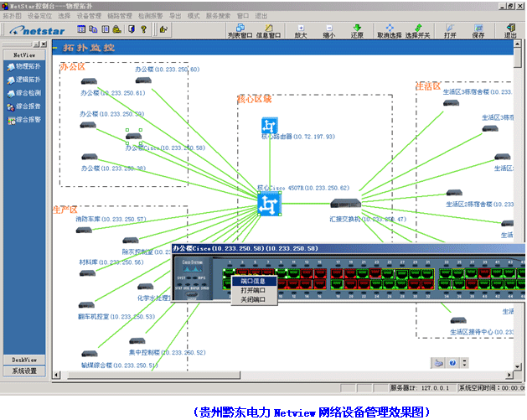
Task: Select the 生活区接待中心 device node
Action: click(458, 320)
